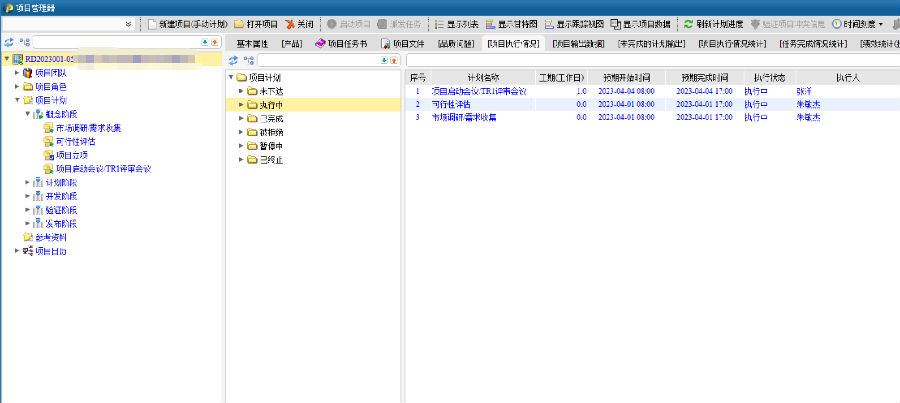Click the refresh icon above the 项目计划 folder tree
The width and height of the screenshot is (900, 403).
[x=233, y=60]
